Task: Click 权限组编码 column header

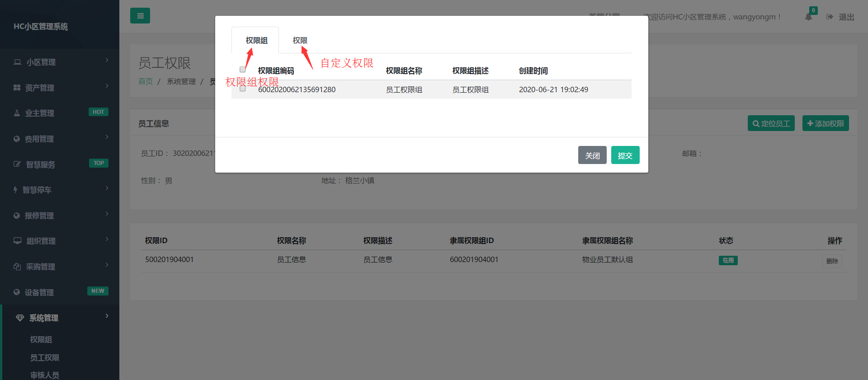Action: click(x=276, y=70)
